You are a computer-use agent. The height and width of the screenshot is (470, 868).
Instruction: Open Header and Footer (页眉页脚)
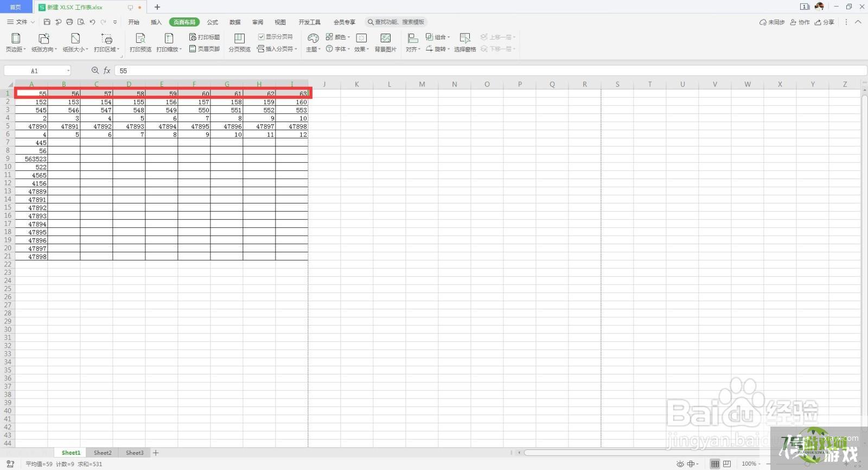[205, 49]
